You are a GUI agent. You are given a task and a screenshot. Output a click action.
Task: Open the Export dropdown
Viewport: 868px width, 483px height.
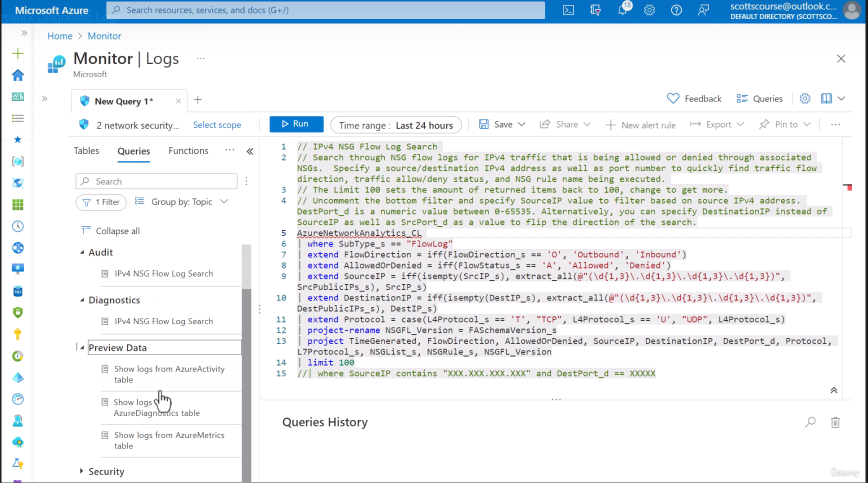coord(717,124)
